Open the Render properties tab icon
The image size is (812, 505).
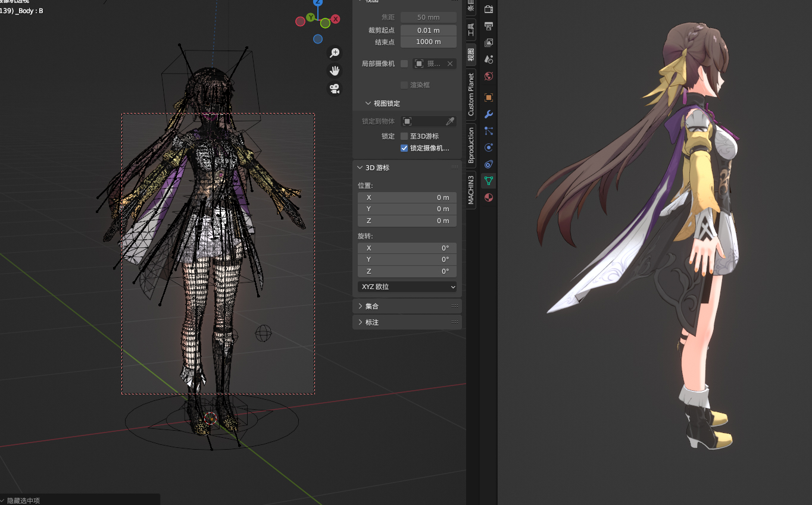pyautogui.click(x=489, y=10)
